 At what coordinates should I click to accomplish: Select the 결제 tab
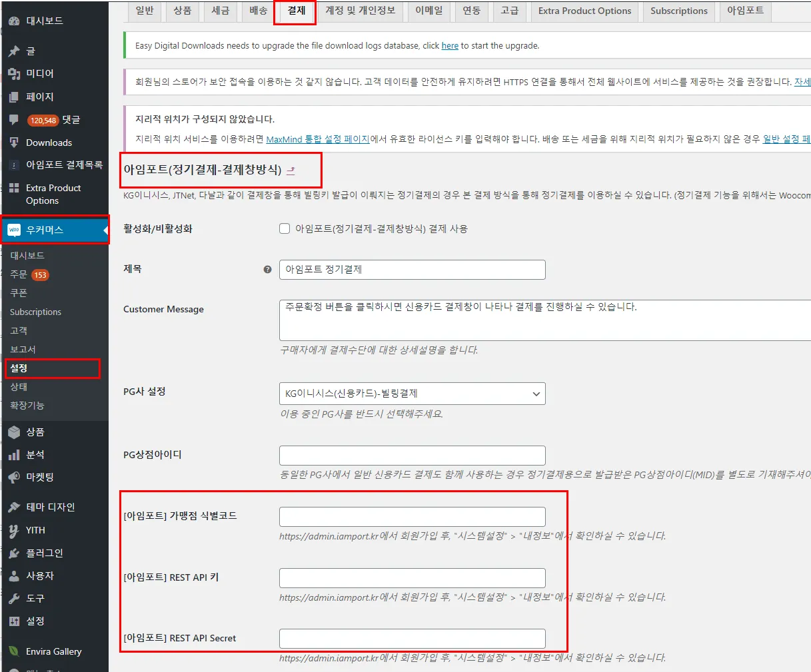tap(297, 11)
